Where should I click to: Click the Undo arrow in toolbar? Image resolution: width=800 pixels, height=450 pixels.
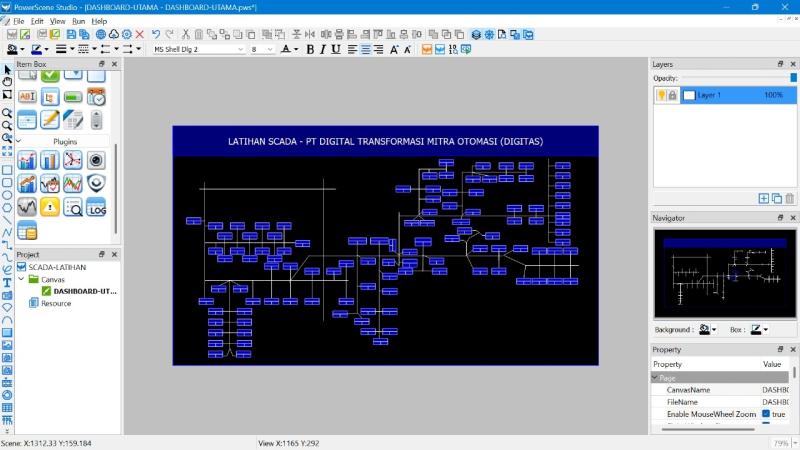pos(156,34)
